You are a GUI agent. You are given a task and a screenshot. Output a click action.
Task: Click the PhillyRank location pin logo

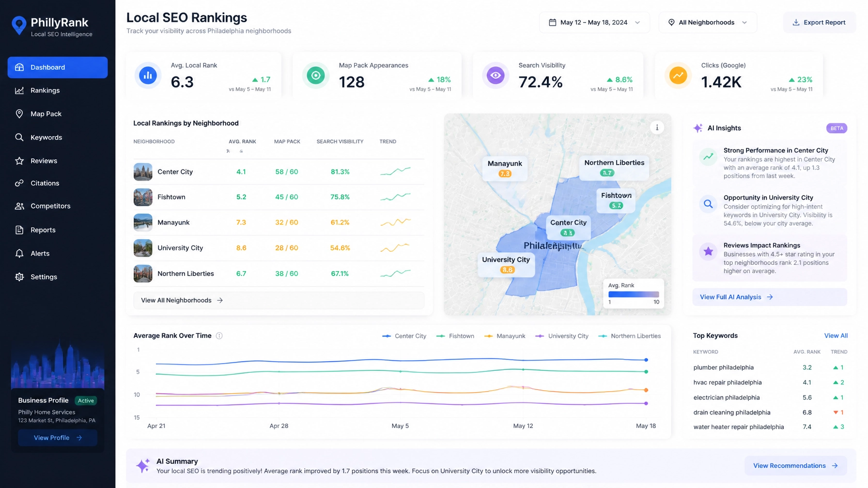[x=19, y=26]
